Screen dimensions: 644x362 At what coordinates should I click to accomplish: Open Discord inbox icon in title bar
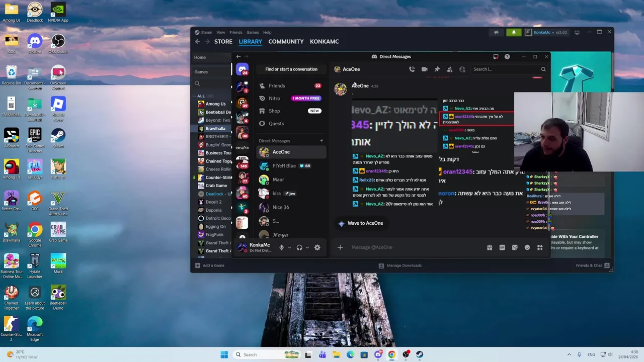(496, 57)
